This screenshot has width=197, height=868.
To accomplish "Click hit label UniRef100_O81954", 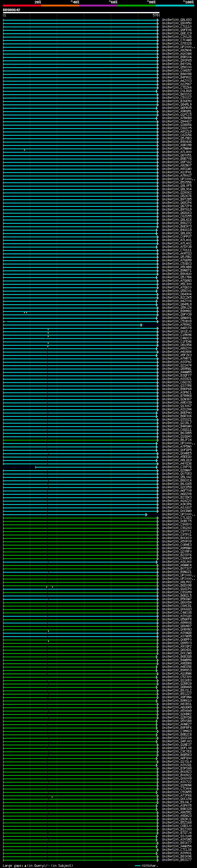I will (x=177, y=345).
